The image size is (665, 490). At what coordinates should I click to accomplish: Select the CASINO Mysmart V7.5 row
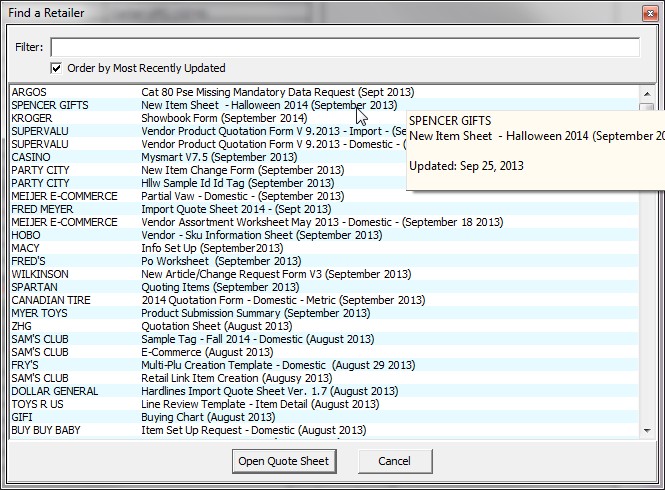(324, 157)
